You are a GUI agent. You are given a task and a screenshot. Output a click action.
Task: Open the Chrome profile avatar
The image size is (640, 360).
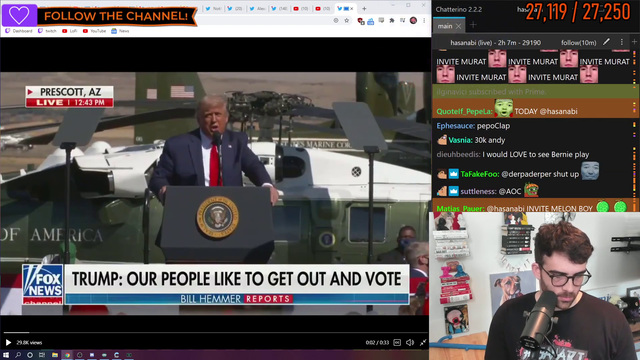(413, 20)
